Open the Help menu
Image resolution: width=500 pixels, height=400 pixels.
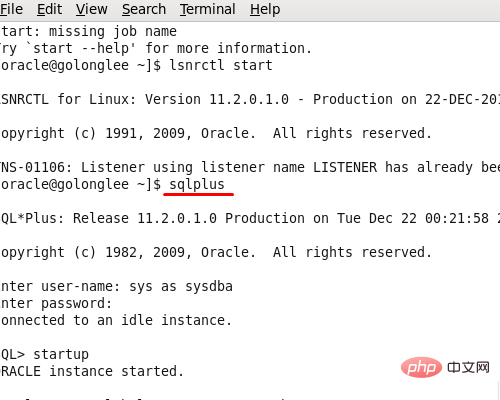265,9
